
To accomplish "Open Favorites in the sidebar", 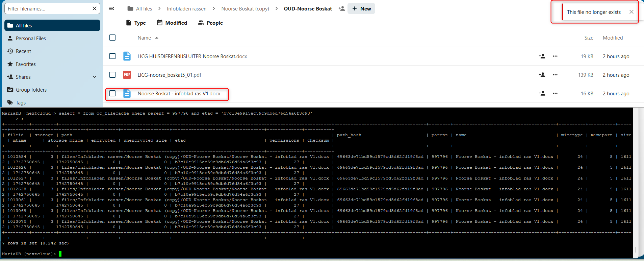I will (26, 64).
